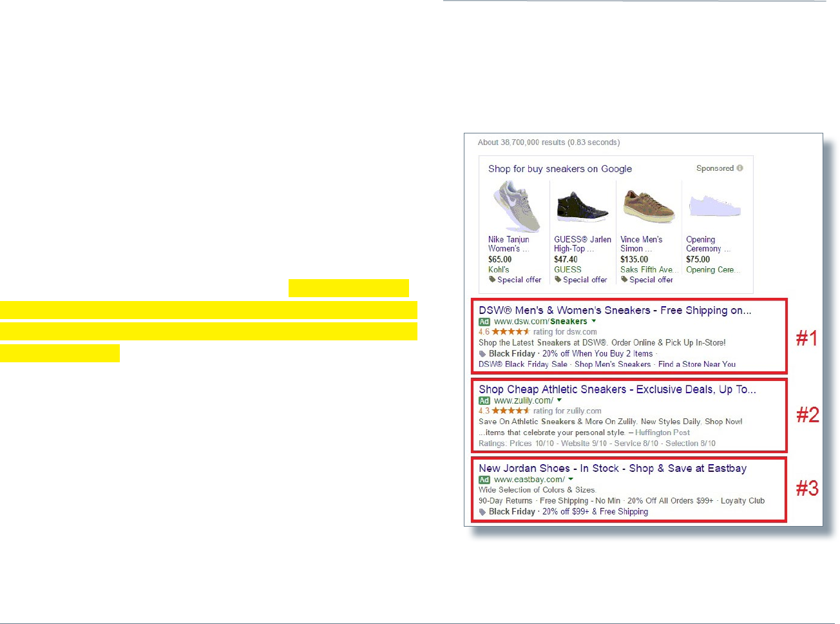Screen dimensions: 840x624
Task: Click the www.dsw.com/Sneakers URL text
Action: tap(540, 321)
